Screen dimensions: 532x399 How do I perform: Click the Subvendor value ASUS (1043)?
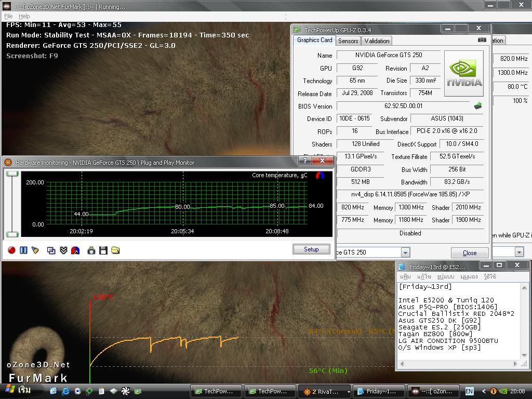(447, 118)
